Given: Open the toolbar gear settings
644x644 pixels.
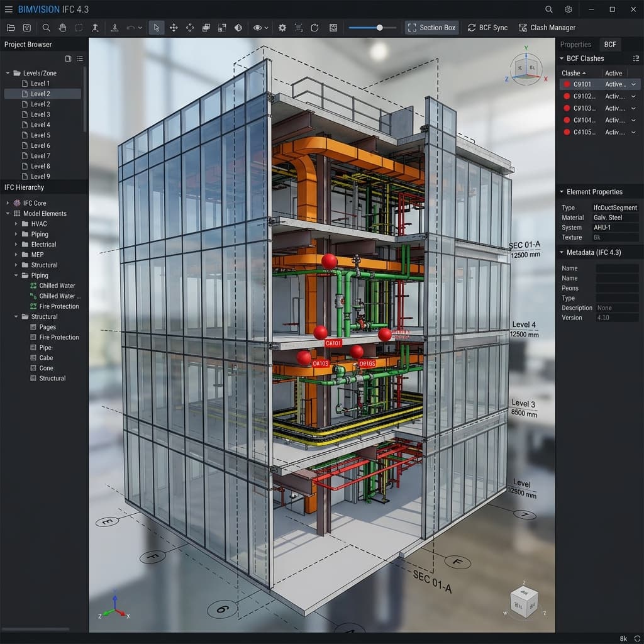Looking at the screenshot, I should click(282, 28).
